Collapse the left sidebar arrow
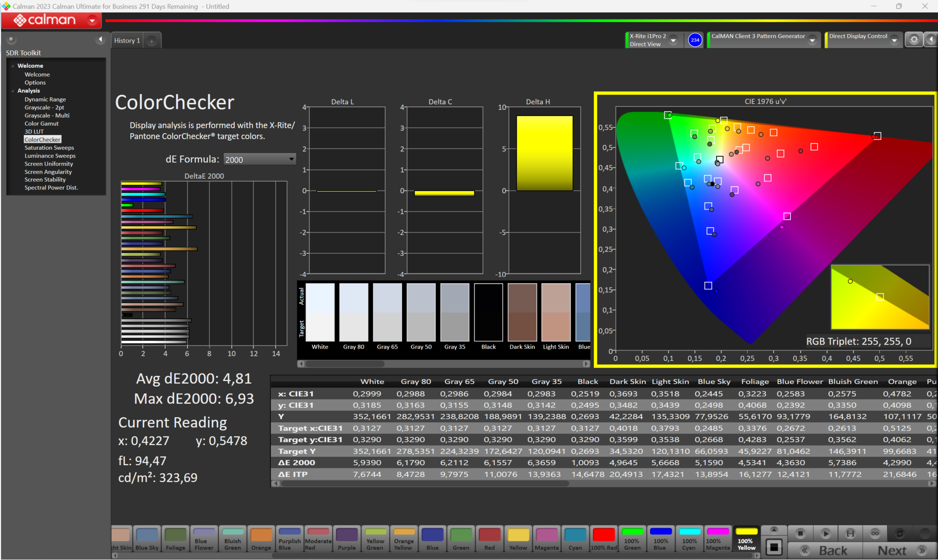938x560 pixels. click(x=100, y=40)
